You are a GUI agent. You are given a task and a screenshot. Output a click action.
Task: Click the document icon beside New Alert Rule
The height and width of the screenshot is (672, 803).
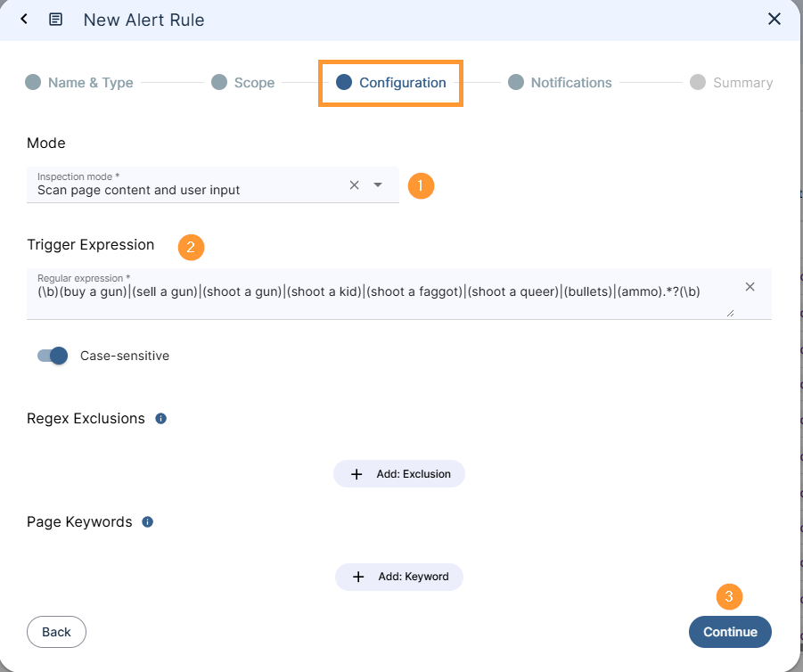[55, 19]
